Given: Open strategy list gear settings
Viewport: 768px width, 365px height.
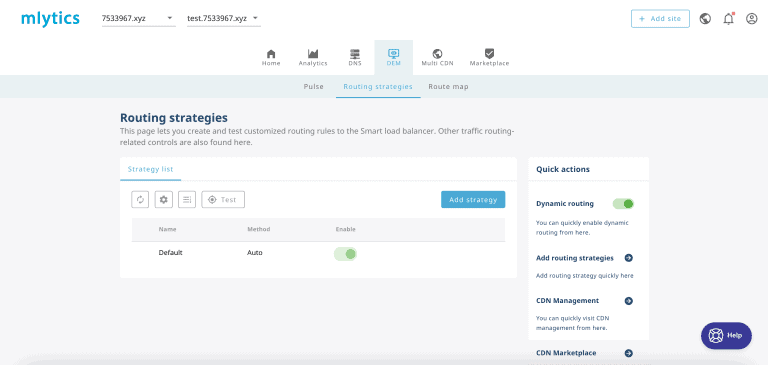Looking at the screenshot, I should (164, 199).
